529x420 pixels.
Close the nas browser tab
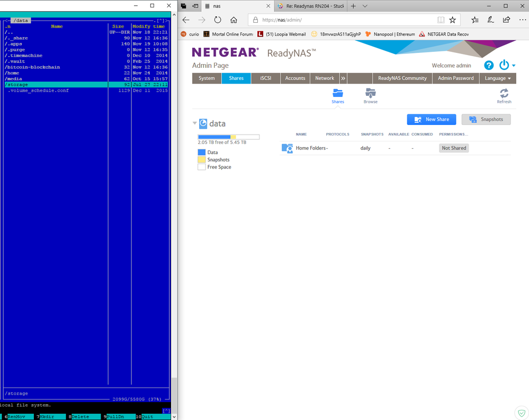point(268,6)
